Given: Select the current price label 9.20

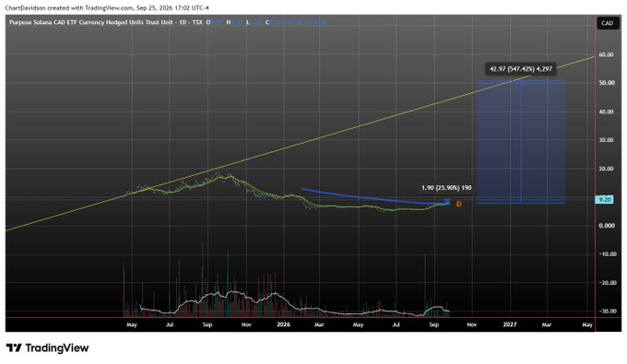Looking at the screenshot, I should coord(604,199).
